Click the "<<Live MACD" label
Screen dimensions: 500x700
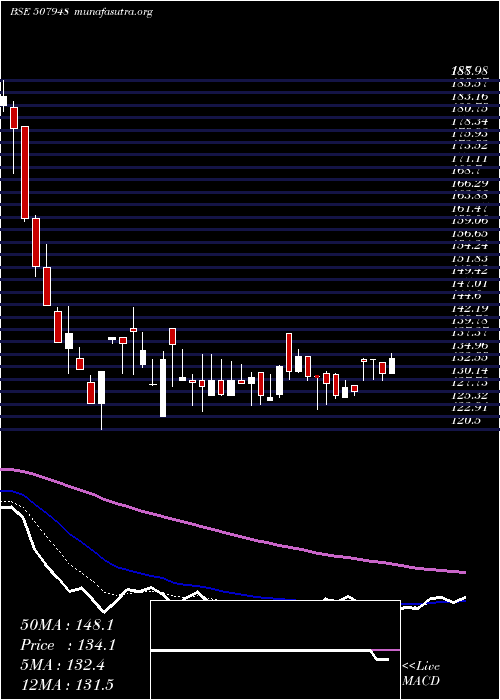coord(421,674)
